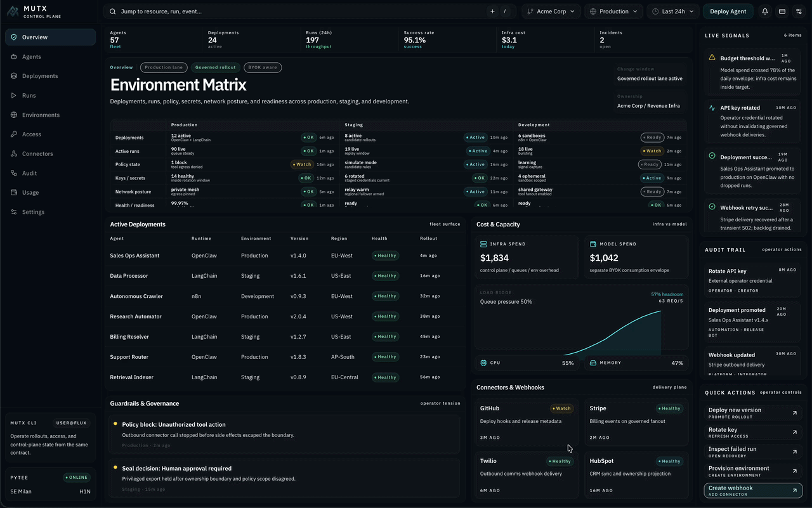Toggle the Production lane filter chip
Viewport: 812px width, 508px height.
click(x=164, y=67)
